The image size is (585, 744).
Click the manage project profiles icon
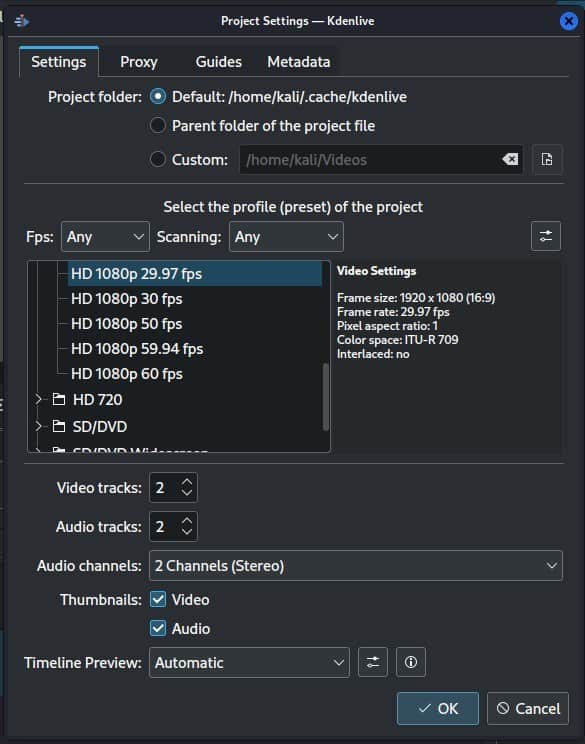(x=546, y=236)
